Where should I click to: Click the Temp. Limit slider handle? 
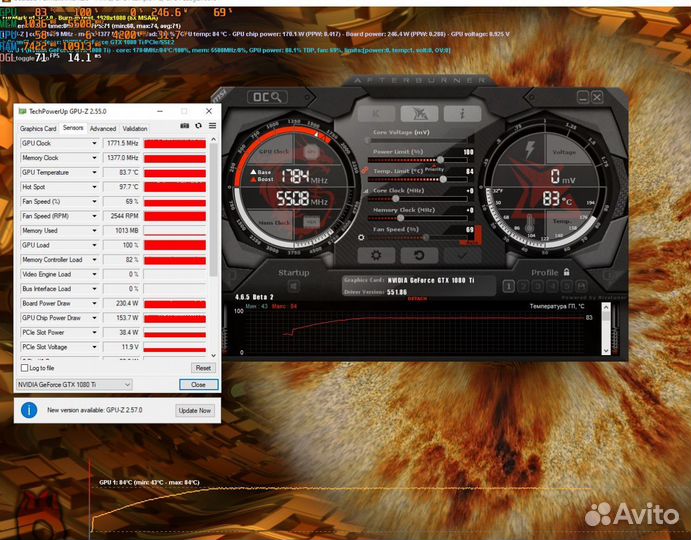click(443, 179)
